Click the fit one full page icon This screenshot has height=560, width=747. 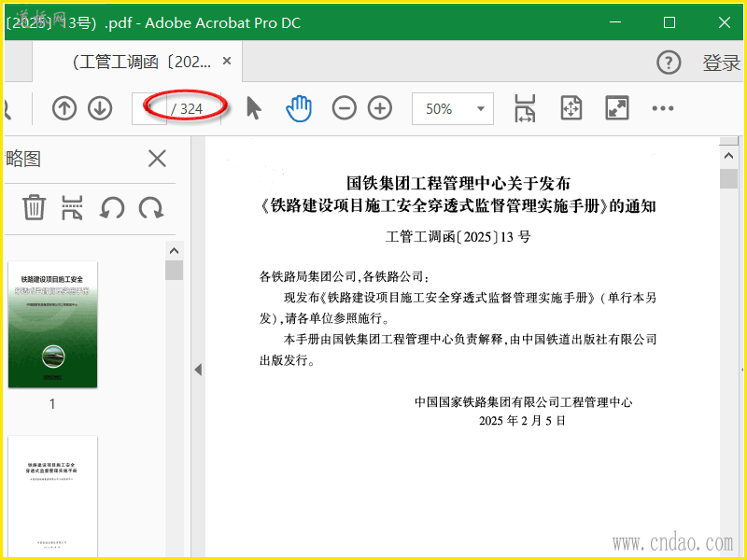pos(571,108)
